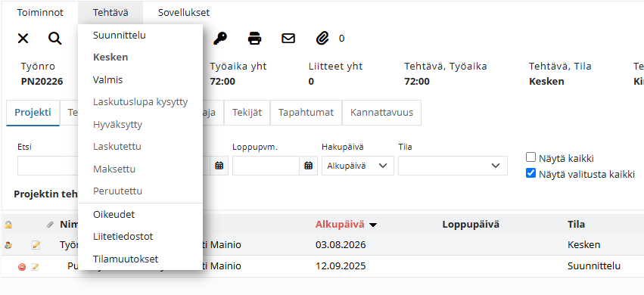Click Tehtävä, Työaika value 72:00
Image resolution: width=644 pixels, height=295 pixels.
click(417, 82)
